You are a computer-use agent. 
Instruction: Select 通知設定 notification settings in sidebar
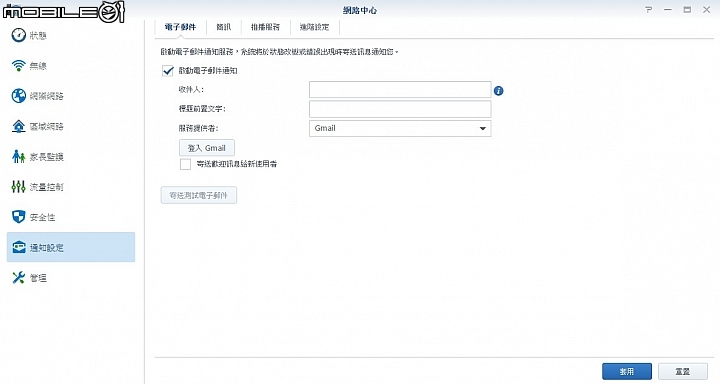pos(71,247)
